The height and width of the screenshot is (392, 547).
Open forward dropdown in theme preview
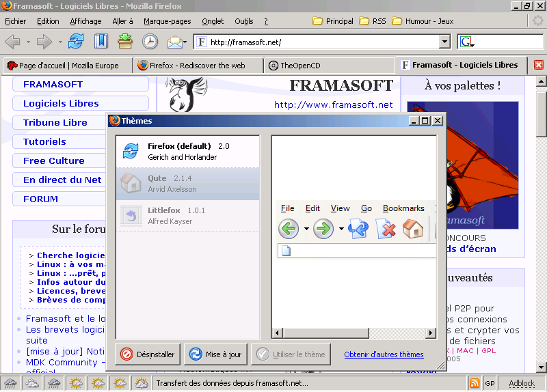(341, 229)
